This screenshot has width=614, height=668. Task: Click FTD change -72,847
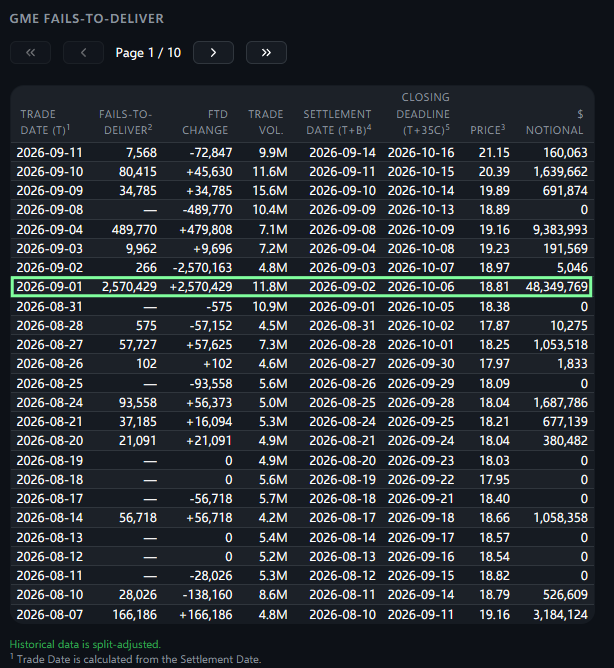coord(211,153)
